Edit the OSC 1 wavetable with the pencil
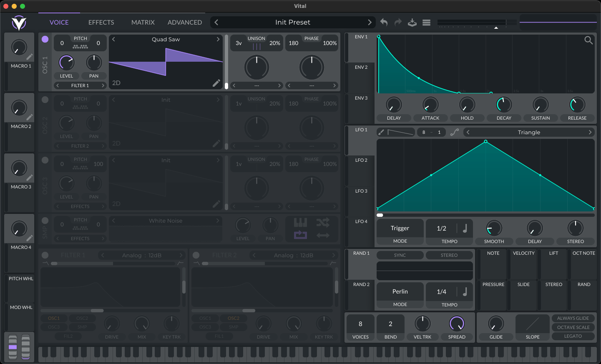The height and width of the screenshot is (364, 601). (x=216, y=83)
